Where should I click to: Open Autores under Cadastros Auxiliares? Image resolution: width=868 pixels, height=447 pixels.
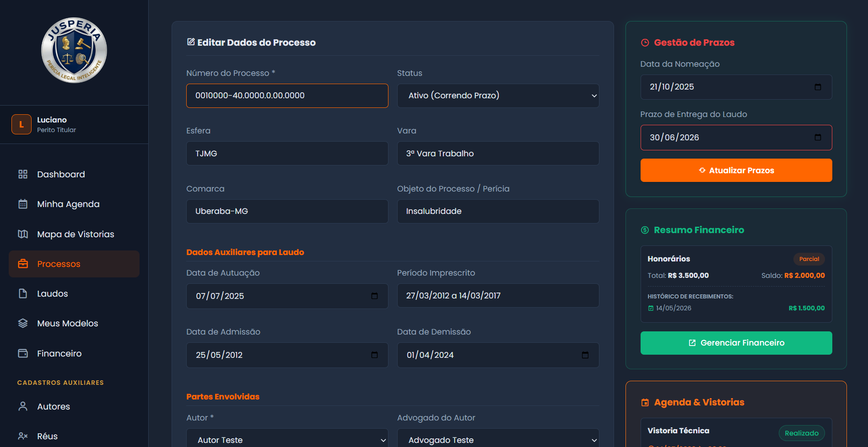(74, 406)
